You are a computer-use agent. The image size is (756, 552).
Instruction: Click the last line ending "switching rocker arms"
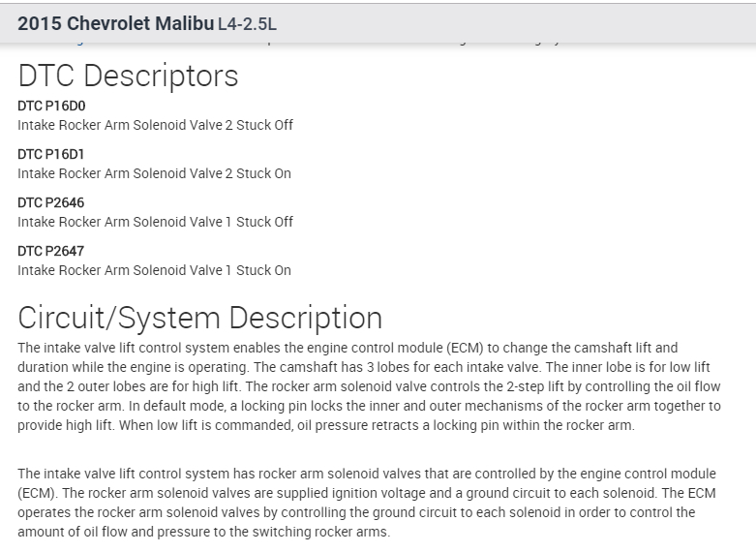(203, 532)
